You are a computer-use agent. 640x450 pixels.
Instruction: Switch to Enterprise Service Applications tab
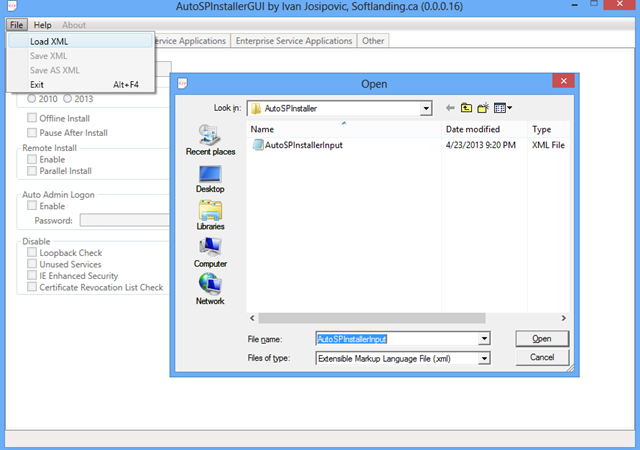[293, 41]
